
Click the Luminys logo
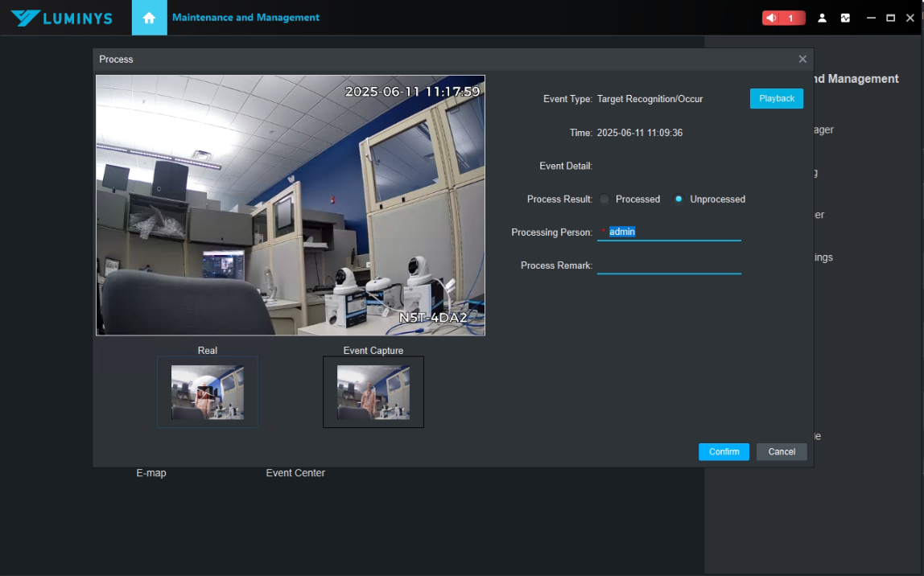pyautogui.click(x=61, y=18)
